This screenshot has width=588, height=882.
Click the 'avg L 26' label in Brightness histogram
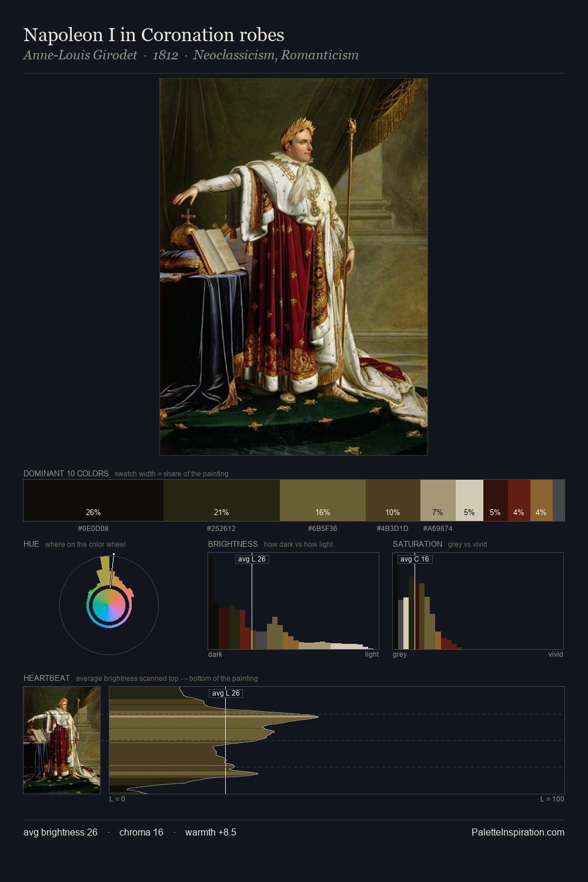pyautogui.click(x=252, y=559)
